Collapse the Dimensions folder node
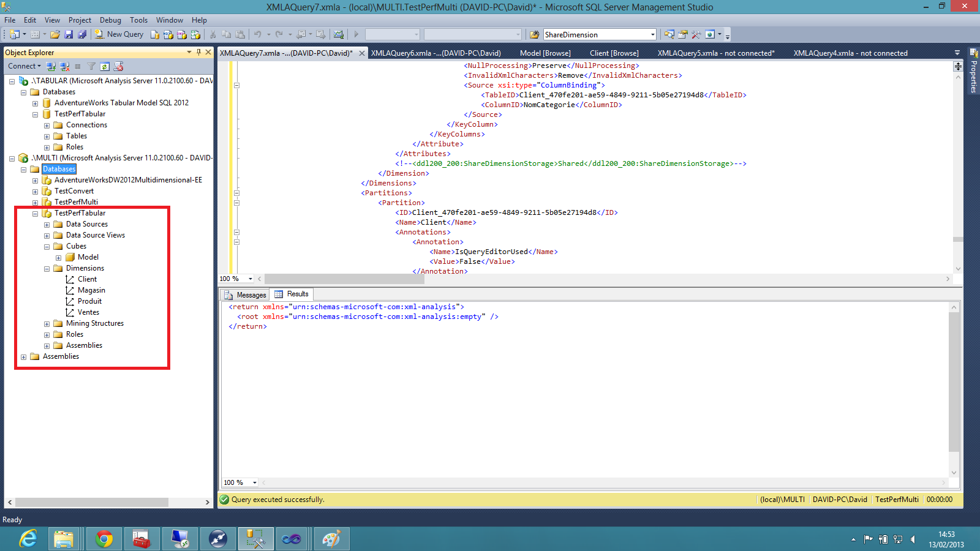The width and height of the screenshot is (980, 551). point(47,269)
